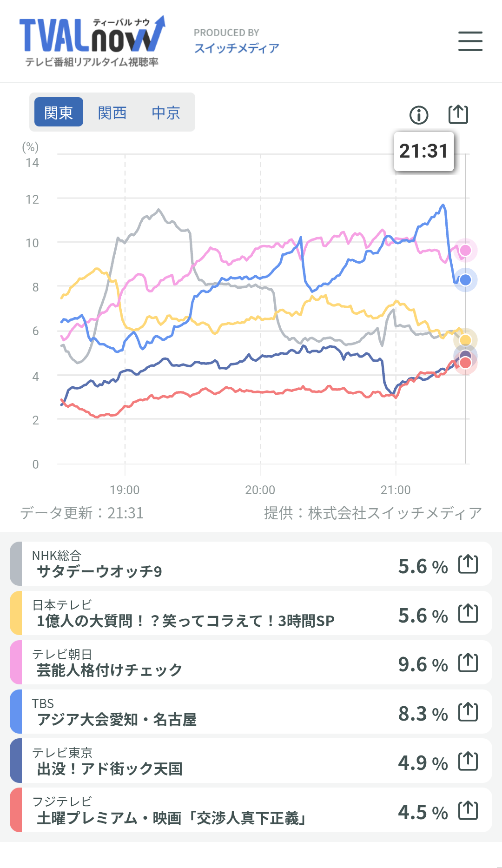Go to the TVAL now logo home
Image resolution: width=502 pixels, height=868 pixels.
pos(92,41)
